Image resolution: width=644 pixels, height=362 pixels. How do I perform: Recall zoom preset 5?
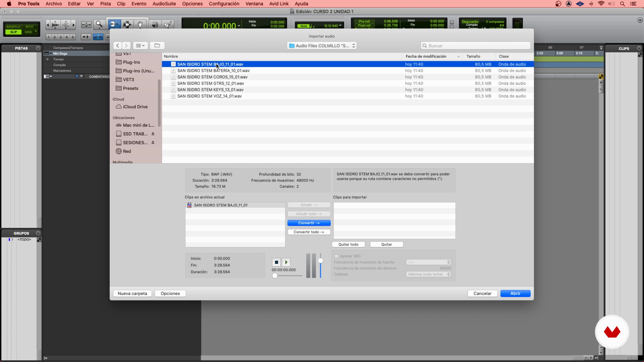point(73,37)
